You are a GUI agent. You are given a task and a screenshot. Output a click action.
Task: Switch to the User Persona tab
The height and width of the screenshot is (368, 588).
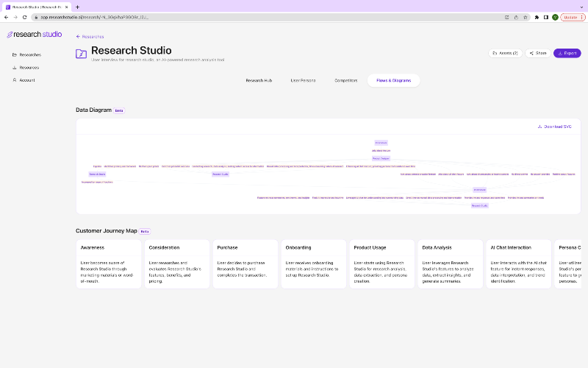click(303, 80)
